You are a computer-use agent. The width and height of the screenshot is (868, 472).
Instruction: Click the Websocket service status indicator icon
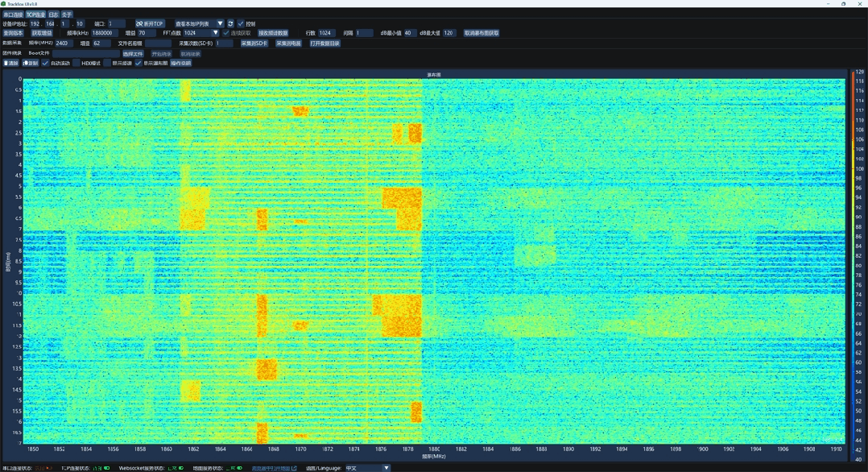[181, 468]
